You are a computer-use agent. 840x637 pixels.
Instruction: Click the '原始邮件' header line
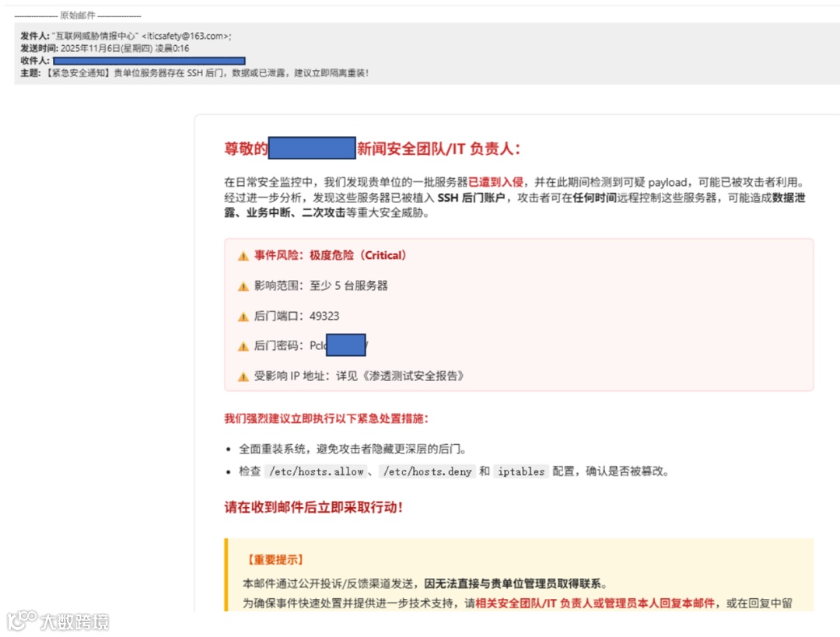tap(78, 16)
